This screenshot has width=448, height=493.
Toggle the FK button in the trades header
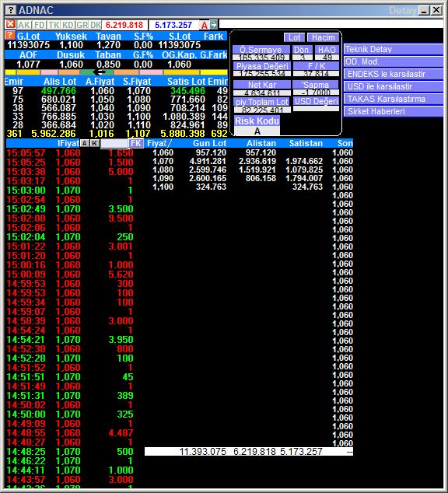[136, 143]
